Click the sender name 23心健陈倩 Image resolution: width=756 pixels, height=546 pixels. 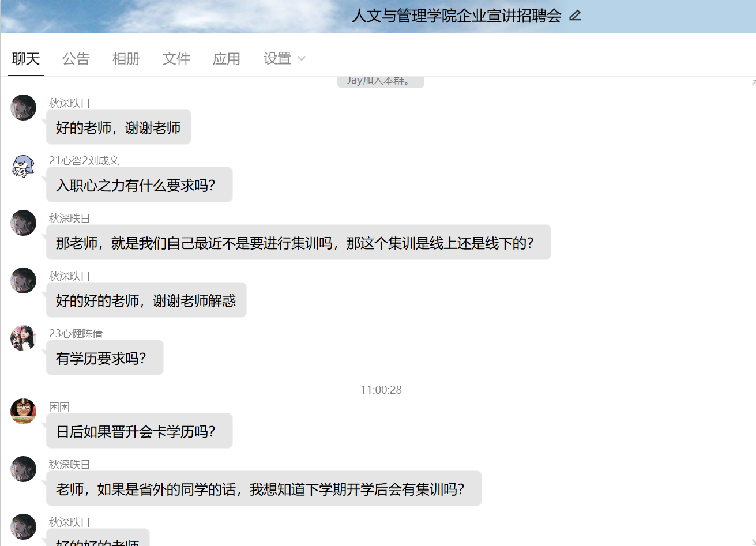pyautogui.click(x=76, y=334)
